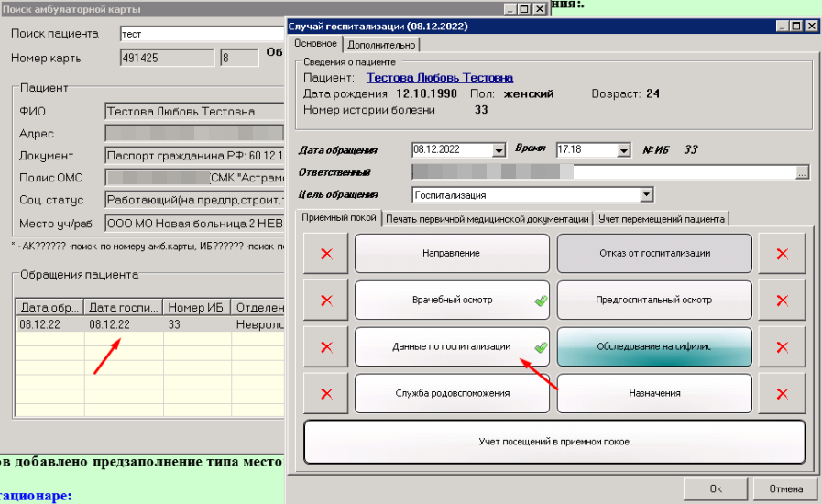This screenshot has width=822, height=504.
Task: Expand the Дата обращения date dropdown
Action: (499, 150)
